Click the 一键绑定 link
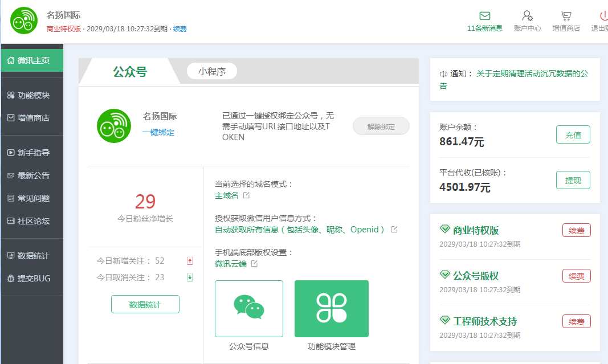 158,132
